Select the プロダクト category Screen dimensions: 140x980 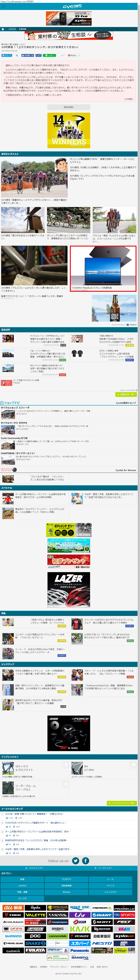pos(66,879)
